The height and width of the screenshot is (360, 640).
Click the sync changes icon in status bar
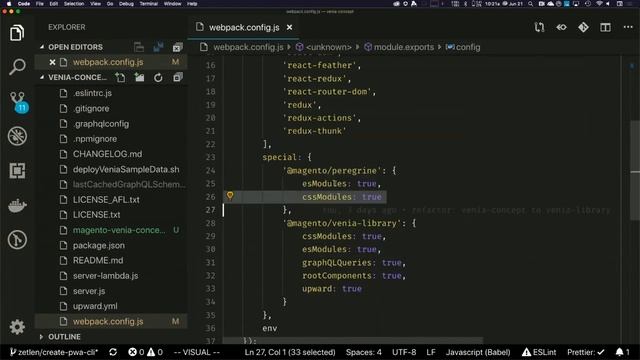113,352
